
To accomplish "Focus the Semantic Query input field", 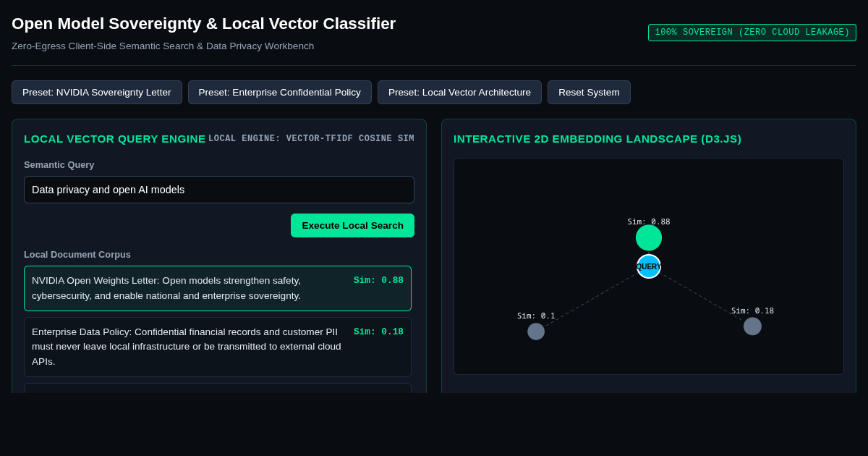I will click(x=219, y=190).
